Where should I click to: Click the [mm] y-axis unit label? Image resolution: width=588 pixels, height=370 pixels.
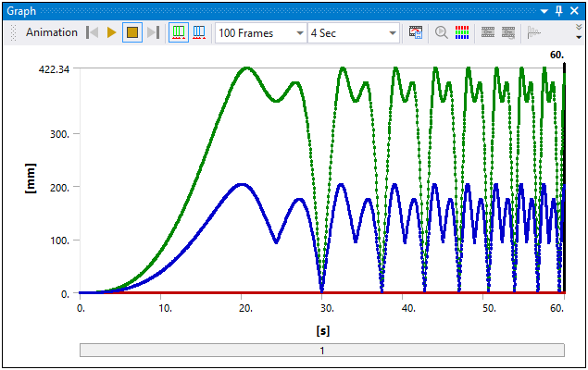pos(31,179)
